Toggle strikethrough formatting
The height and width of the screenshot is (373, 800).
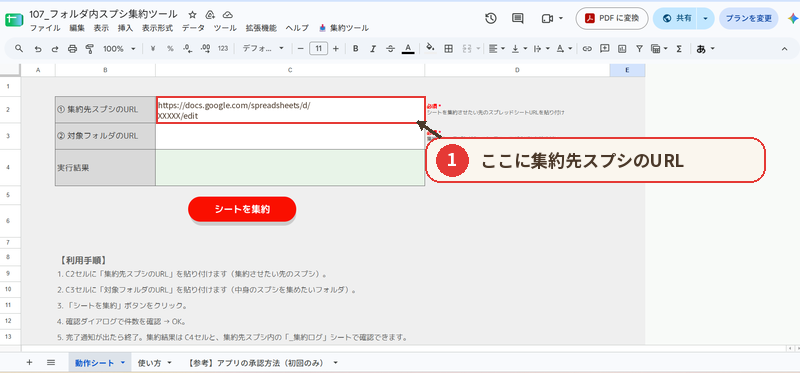390,49
